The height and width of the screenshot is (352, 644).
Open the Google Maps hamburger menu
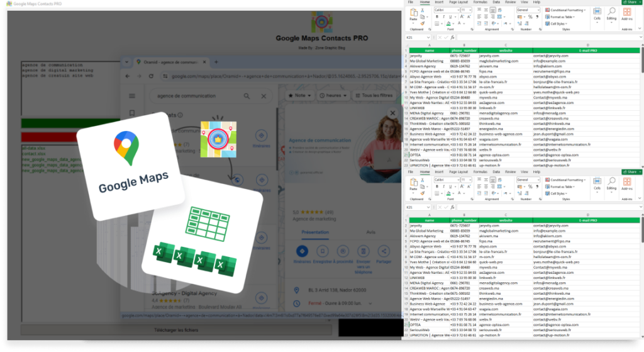132,96
